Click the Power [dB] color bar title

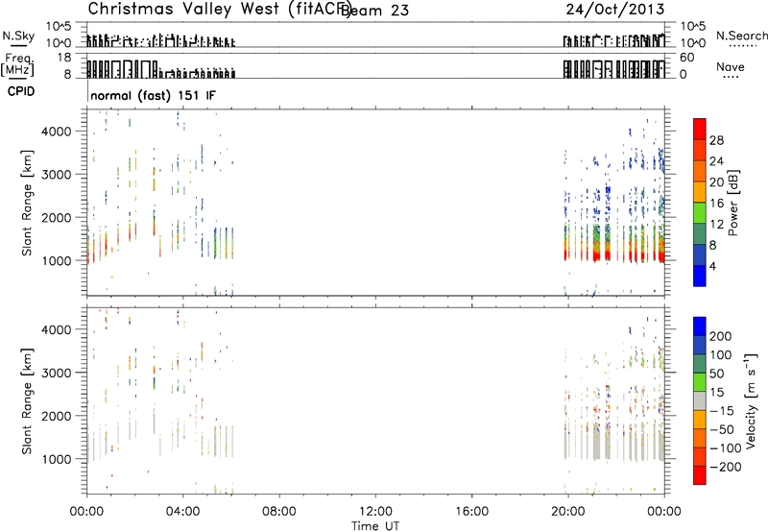[733, 203]
